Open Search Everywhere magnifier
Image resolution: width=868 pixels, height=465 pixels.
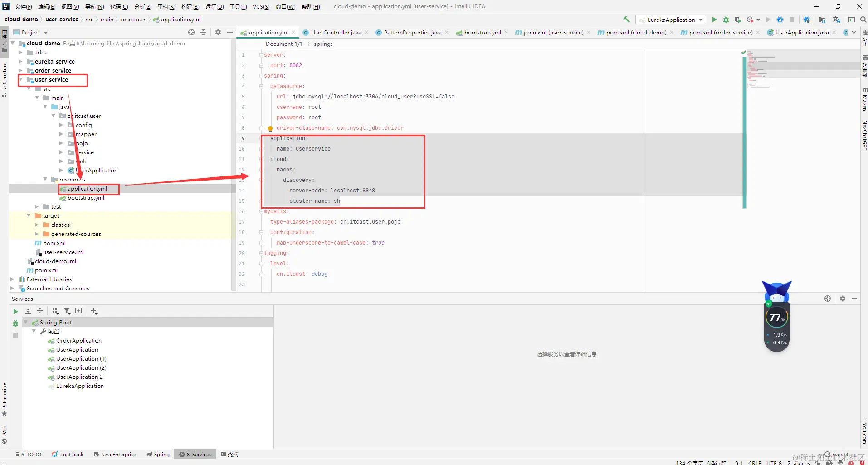[863, 20]
